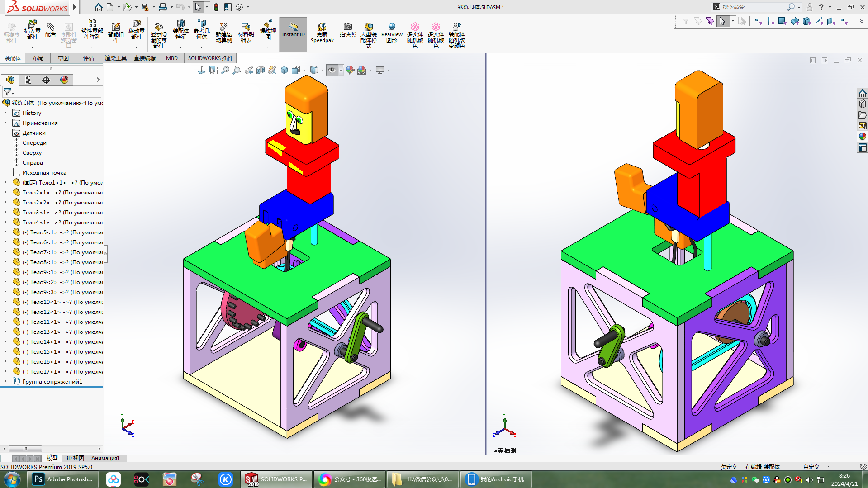Click New Motion Study (新建运动算例)
This screenshot has height=488, width=868.
pos(223,33)
